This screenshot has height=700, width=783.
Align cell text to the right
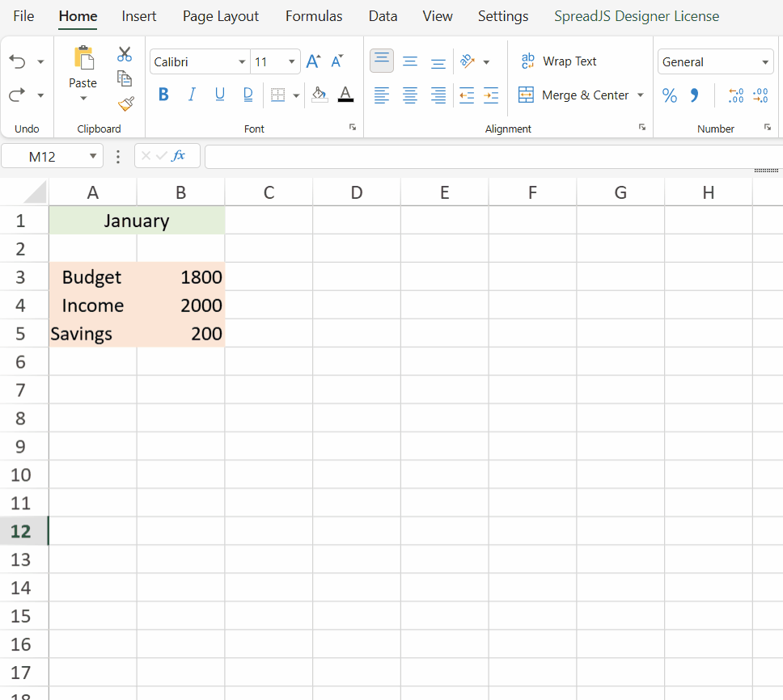pos(438,95)
